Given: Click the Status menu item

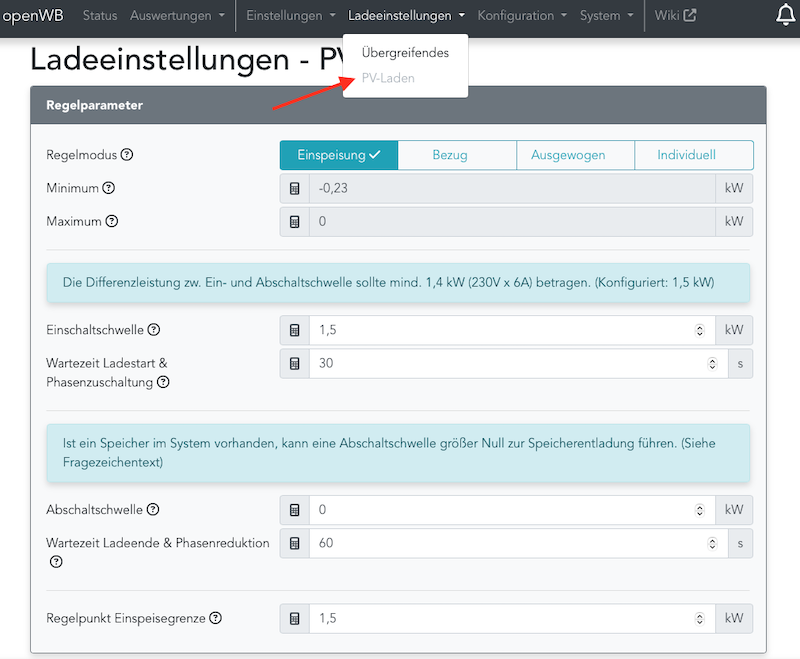Looking at the screenshot, I should pyautogui.click(x=100, y=16).
